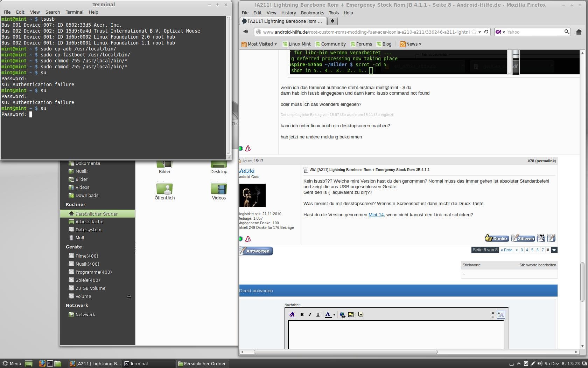Select the A211 Lightning Barebone Rom tab
The height and width of the screenshot is (368, 588).
click(x=283, y=21)
